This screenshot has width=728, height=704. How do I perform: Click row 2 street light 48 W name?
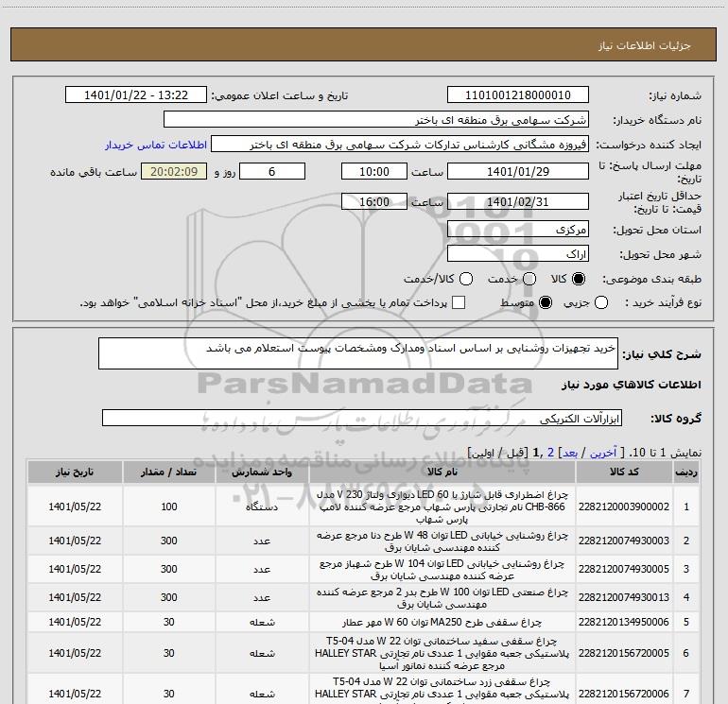[x=442, y=541]
